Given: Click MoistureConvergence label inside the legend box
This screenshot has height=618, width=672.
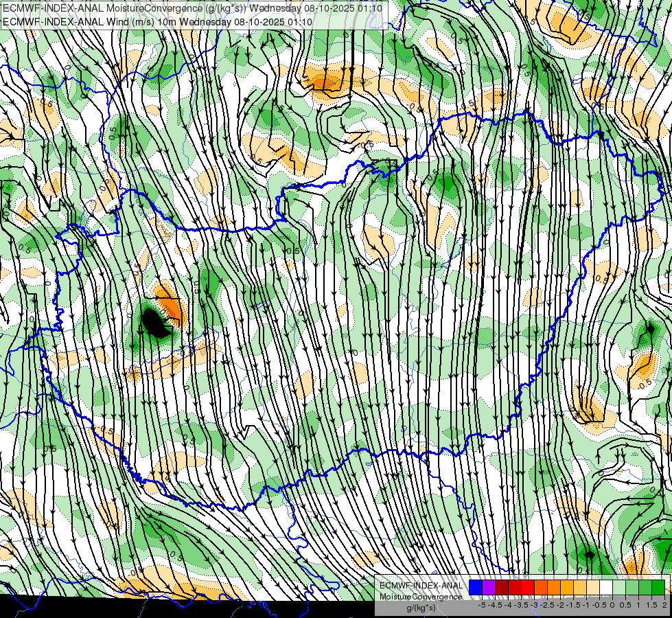Looking at the screenshot, I should pyautogui.click(x=421, y=597).
